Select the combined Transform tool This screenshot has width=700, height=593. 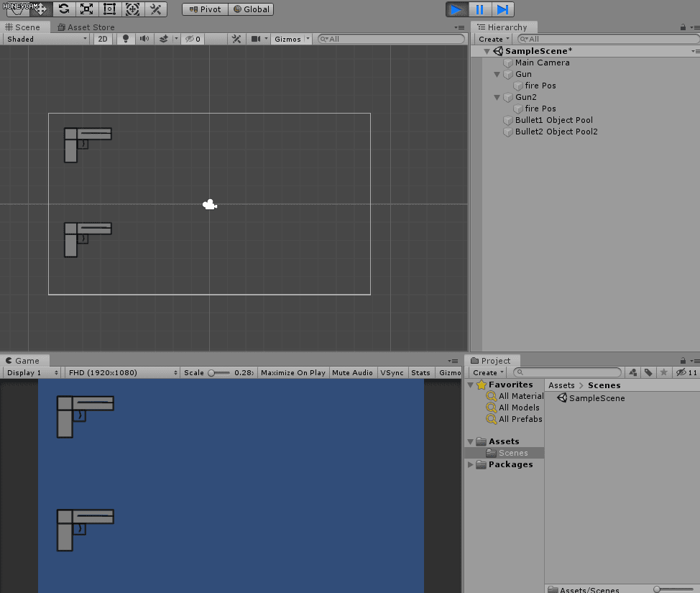tap(132, 9)
